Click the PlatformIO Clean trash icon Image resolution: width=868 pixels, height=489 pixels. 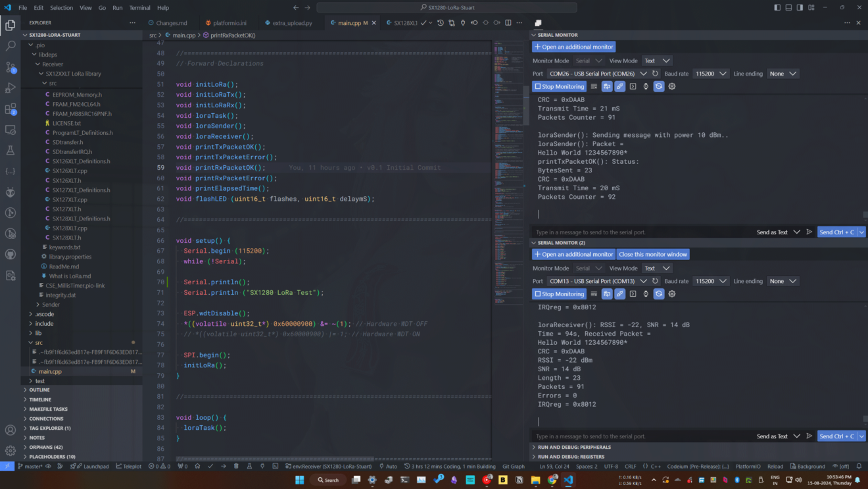[x=237, y=466]
